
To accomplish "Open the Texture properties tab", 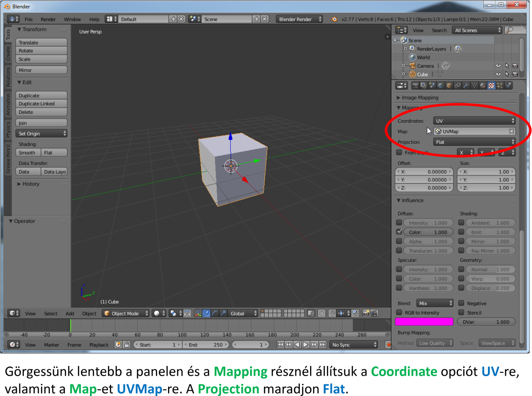I will [x=491, y=85].
